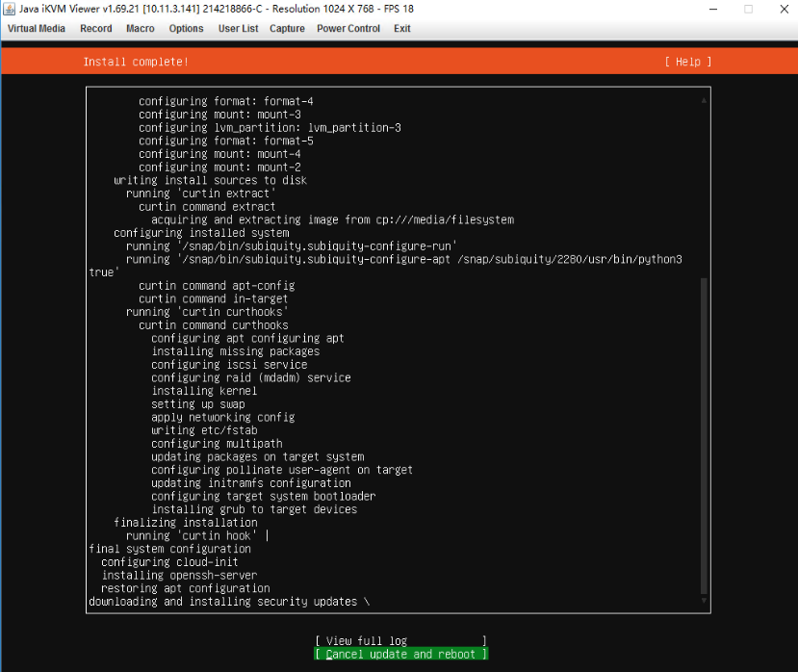Screen dimensions: 798x672
Task: Click 'curtin command in-target' log line
Action: (214, 298)
